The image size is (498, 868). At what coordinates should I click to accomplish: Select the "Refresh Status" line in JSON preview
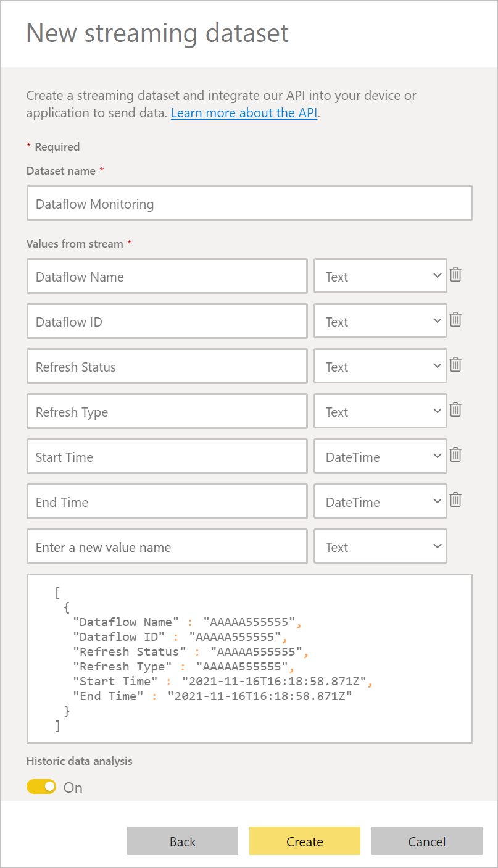click(190, 652)
